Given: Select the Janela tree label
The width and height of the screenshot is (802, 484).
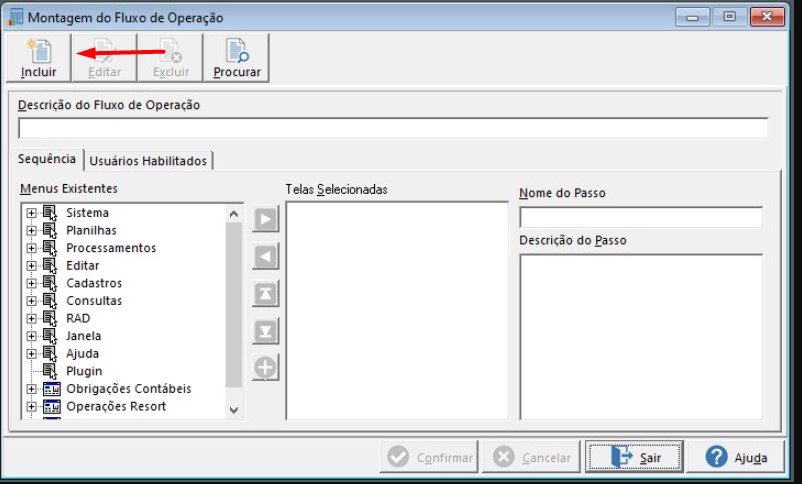Looking at the screenshot, I should pyautogui.click(x=83, y=336).
